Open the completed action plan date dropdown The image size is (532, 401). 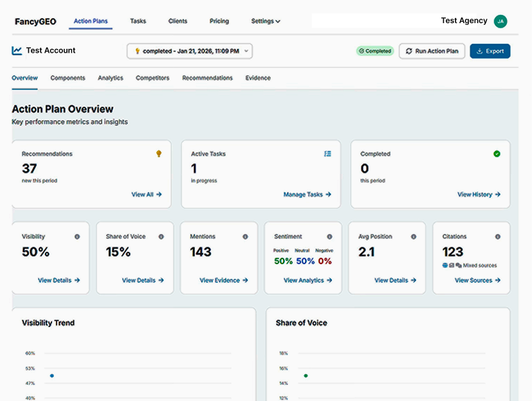189,50
